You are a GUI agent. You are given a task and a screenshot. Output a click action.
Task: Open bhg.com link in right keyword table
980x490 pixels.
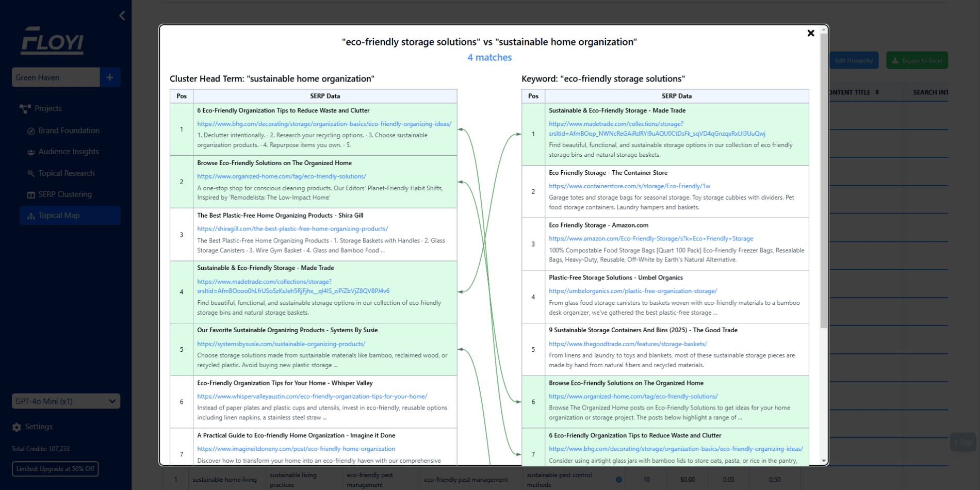click(676, 449)
